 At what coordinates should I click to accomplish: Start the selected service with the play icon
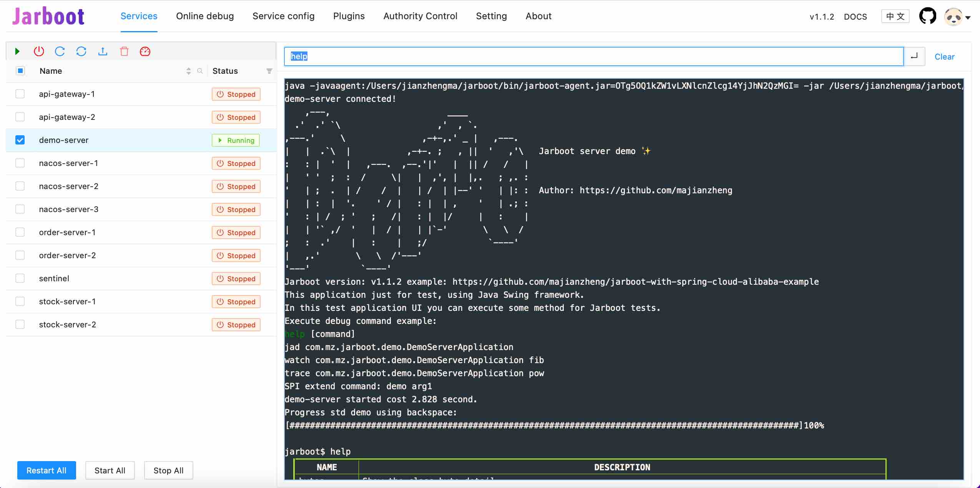[17, 51]
